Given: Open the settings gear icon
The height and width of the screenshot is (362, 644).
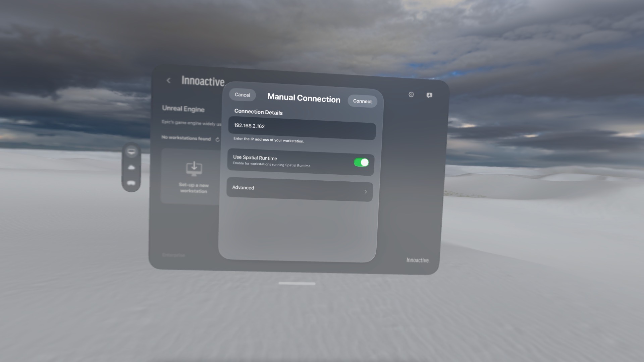Looking at the screenshot, I should coord(411,95).
